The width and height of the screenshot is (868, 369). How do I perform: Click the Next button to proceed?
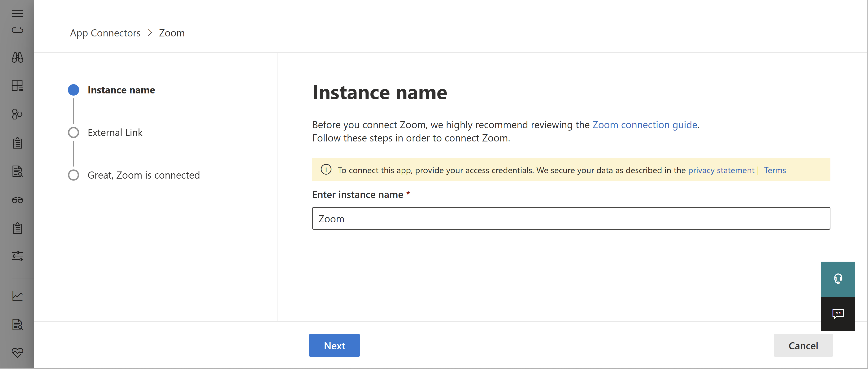(x=334, y=345)
